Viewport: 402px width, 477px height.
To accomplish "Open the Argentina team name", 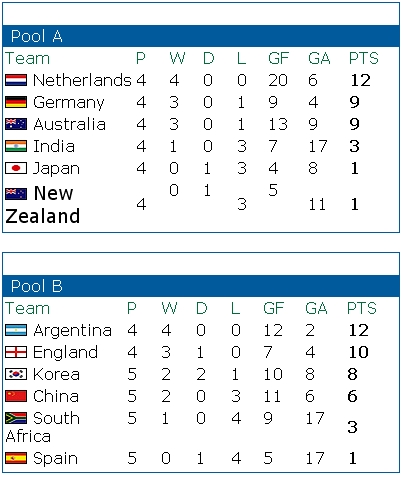I will click(72, 331).
